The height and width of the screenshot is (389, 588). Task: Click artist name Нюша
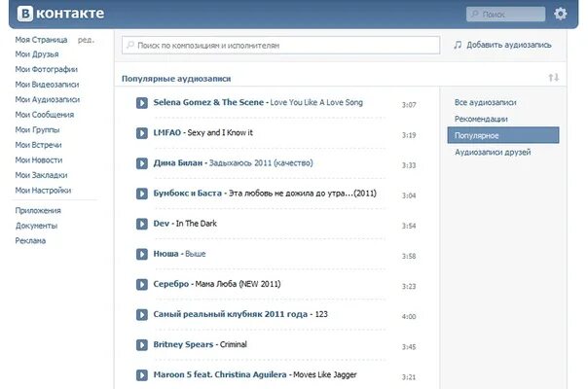(165, 254)
